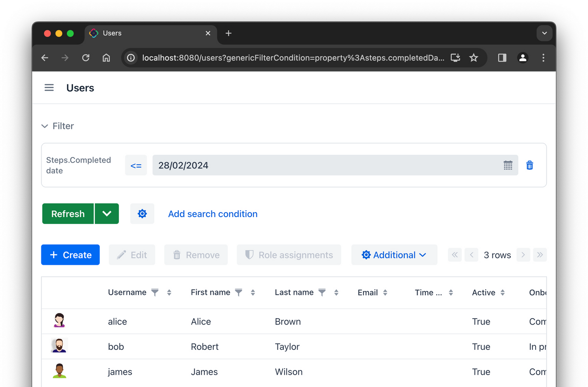Open the Additional actions dropdown
This screenshot has width=588, height=387.
pos(394,255)
